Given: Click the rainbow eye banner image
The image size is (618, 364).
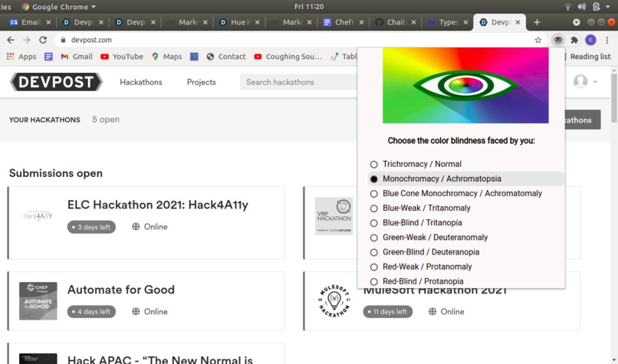Looking at the screenshot, I should 465,86.
